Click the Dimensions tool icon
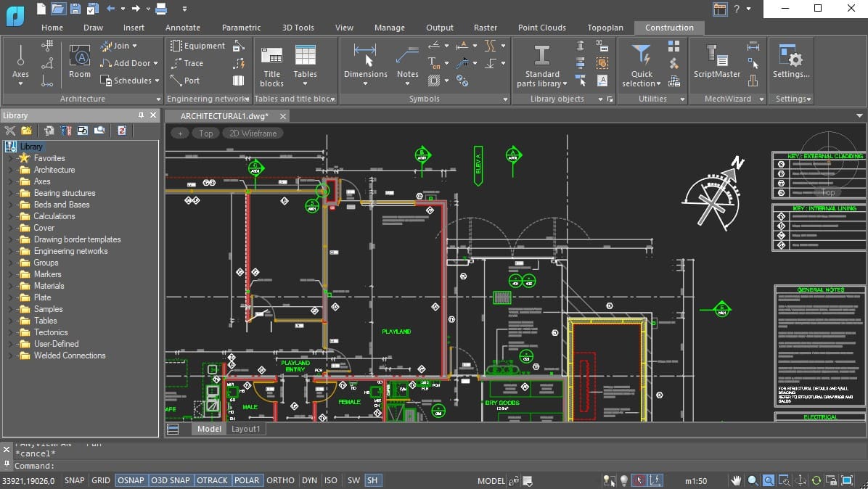Viewport: 868px width, 489px height. (365, 54)
